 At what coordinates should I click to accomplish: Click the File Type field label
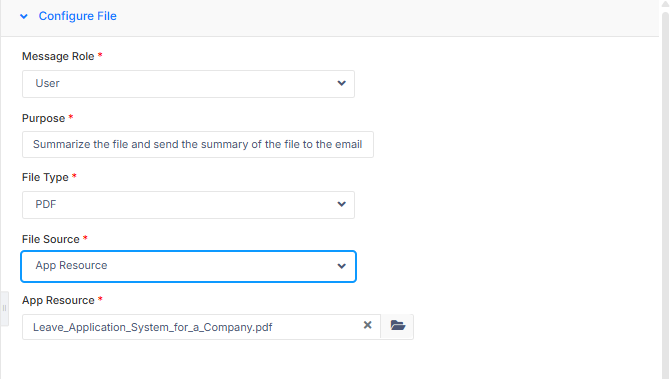point(45,177)
